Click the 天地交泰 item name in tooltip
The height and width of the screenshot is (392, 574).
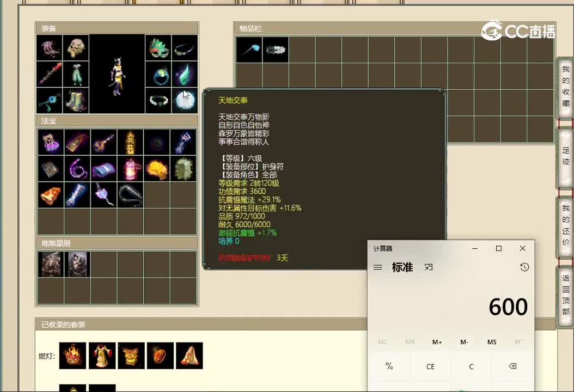tap(233, 100)
